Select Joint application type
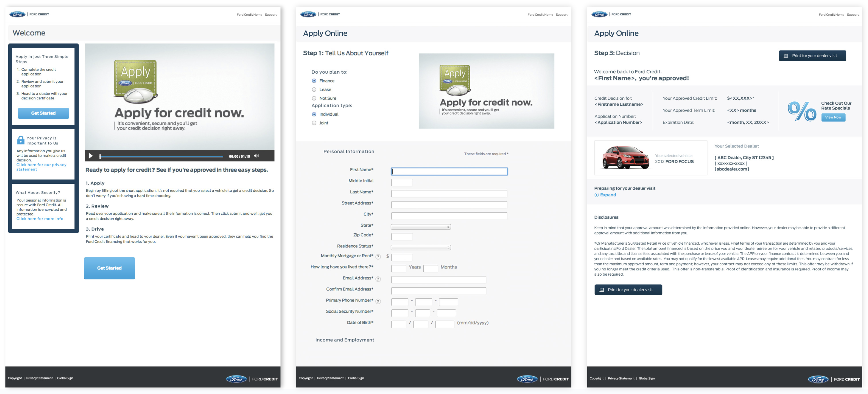 pyautogui.click(x=314, y=123)
